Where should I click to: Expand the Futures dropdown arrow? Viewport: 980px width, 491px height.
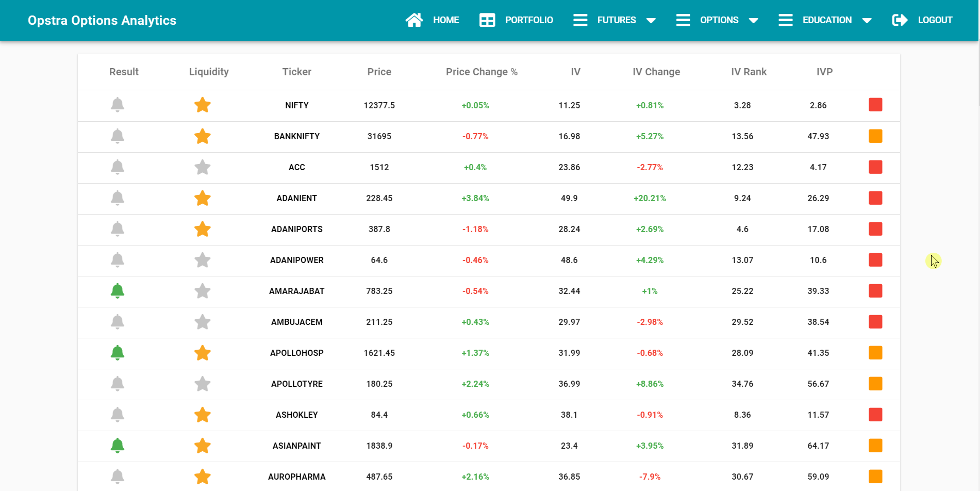tap(651, 21)
